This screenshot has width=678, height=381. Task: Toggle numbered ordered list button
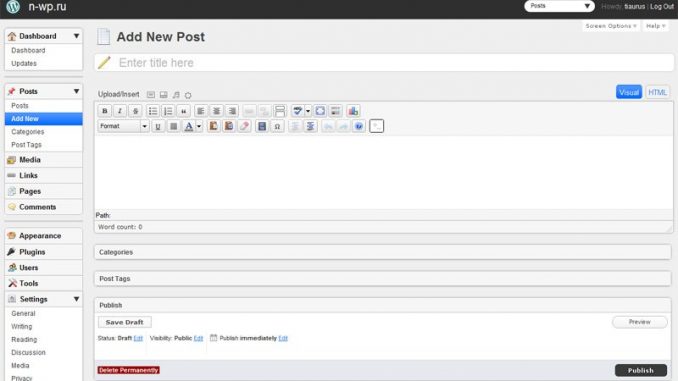pos(168,111)
